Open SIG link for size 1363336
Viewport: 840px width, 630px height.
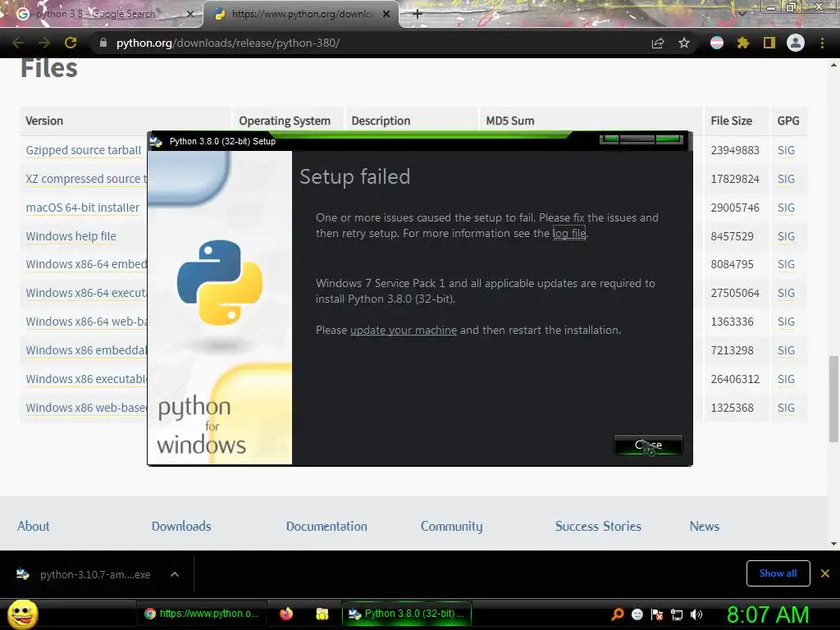point(786,322)
